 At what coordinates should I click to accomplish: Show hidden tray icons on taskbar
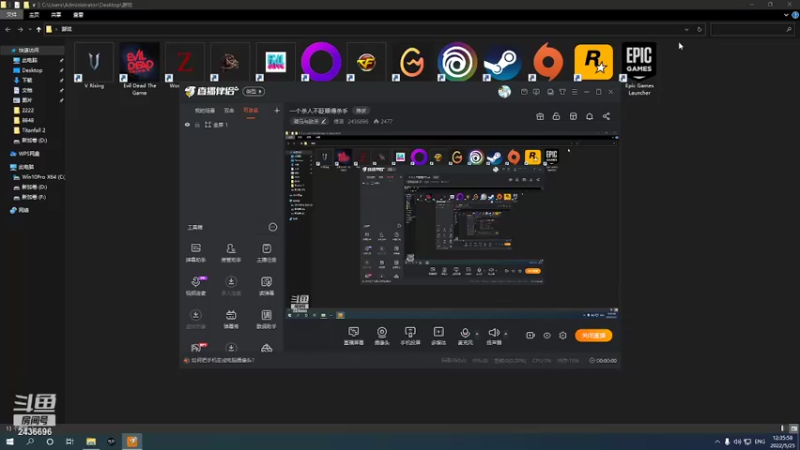point(717,441)
